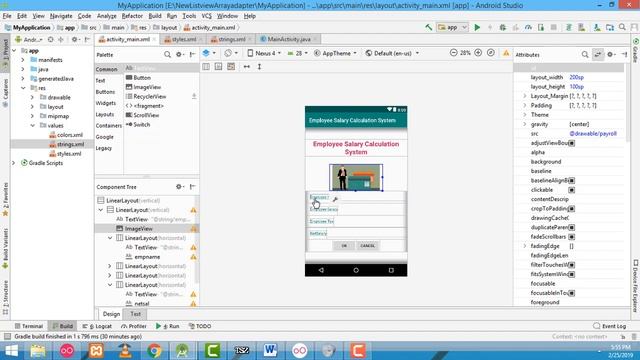640x360 pixels.
Task: Toggle the attributes view arrows icon
Action: pyautogui.click(x=598, y=54)
